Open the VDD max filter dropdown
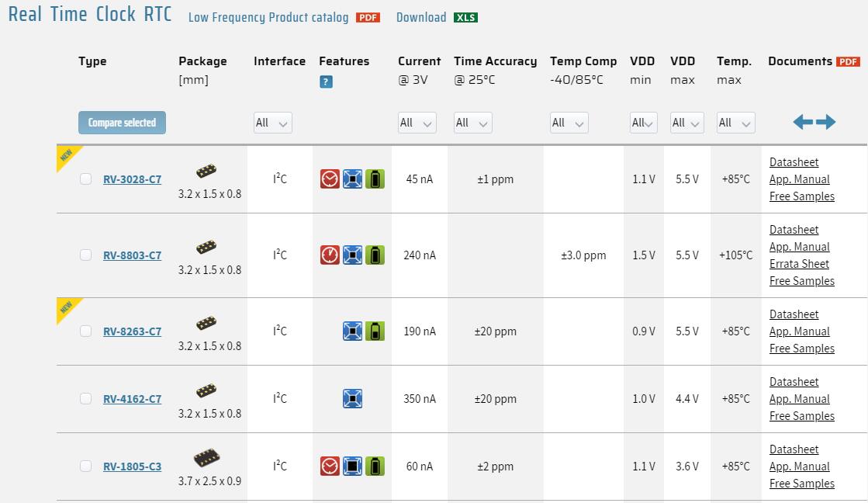Image resolution: width=868 pixels, height=503 pixels. (x=686, y=123)
